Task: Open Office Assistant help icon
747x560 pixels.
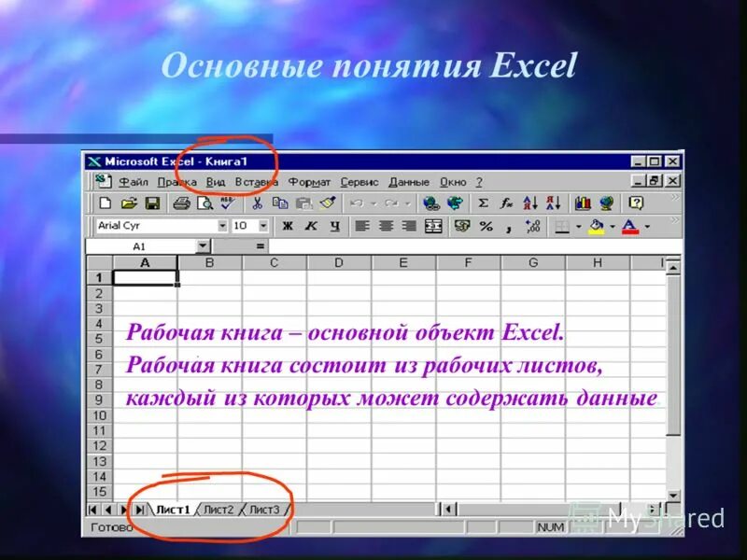Action: 636,203
